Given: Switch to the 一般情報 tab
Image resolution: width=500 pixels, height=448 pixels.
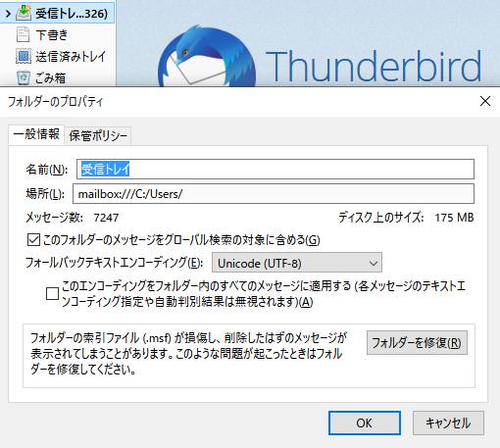Looking at the screenshot, I should (x=36, y=134).
